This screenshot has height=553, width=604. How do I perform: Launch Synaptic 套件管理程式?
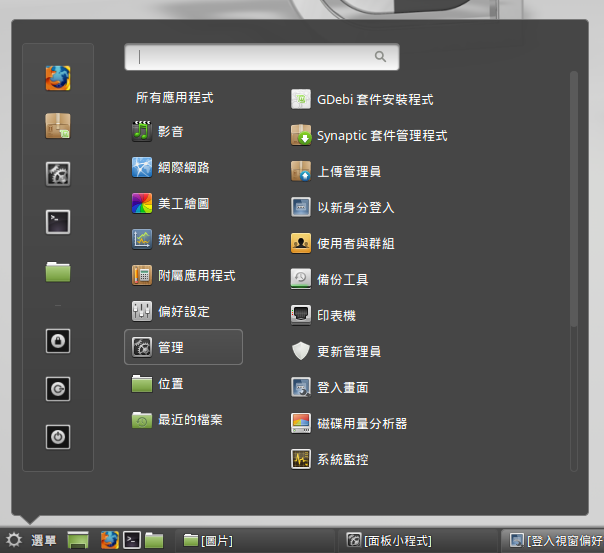[369, 135]
